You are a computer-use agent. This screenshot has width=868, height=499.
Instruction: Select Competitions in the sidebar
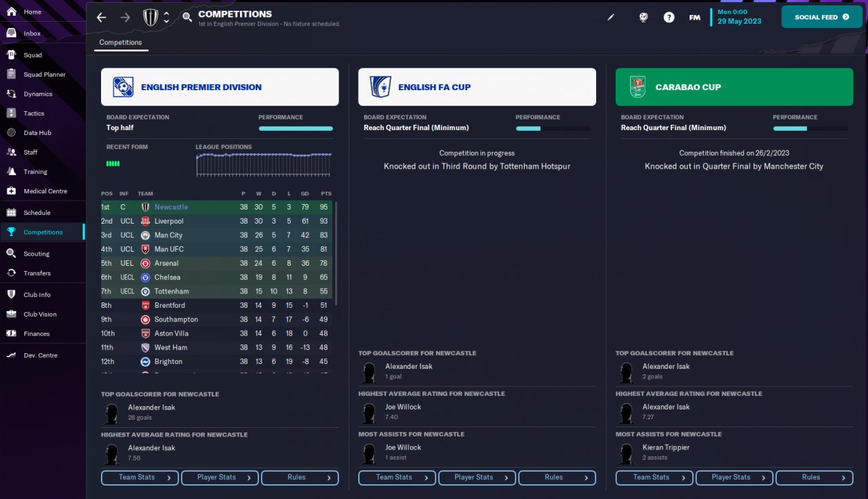(42, 232)
